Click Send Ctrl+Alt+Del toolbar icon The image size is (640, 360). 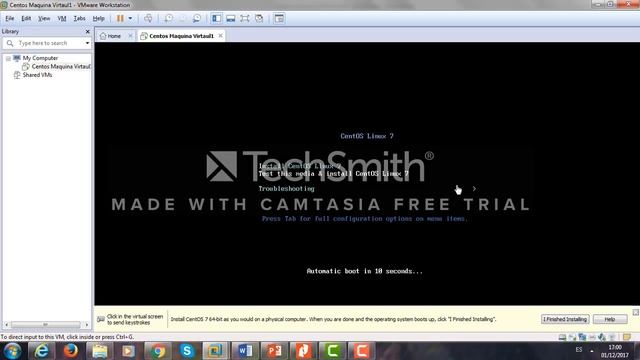tap(148, 18)
